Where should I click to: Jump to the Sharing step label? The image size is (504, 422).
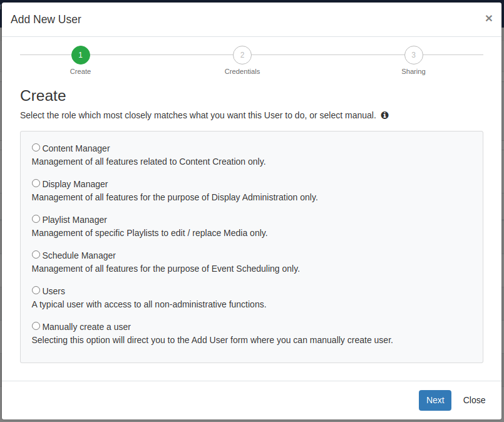tap(413, 71)
